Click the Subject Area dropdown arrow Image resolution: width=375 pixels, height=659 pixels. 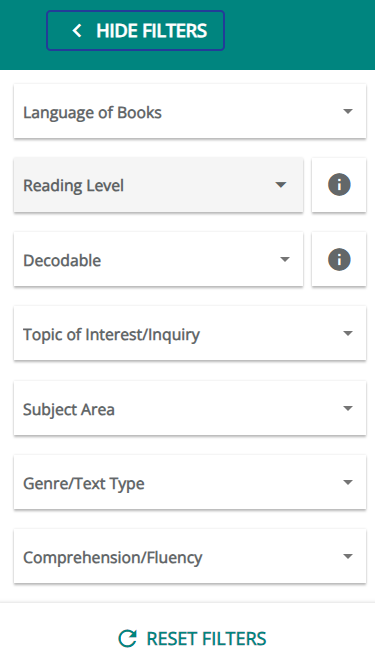click(348, 408)
